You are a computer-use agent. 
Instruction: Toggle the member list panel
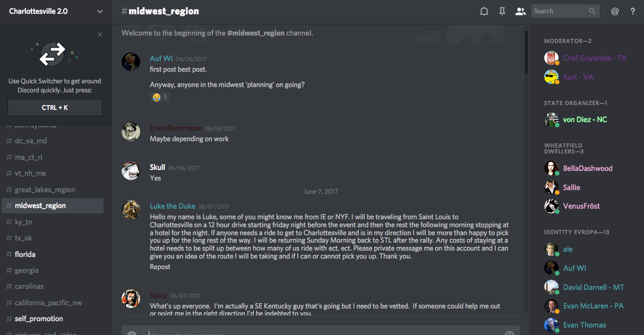pos(520,11)
